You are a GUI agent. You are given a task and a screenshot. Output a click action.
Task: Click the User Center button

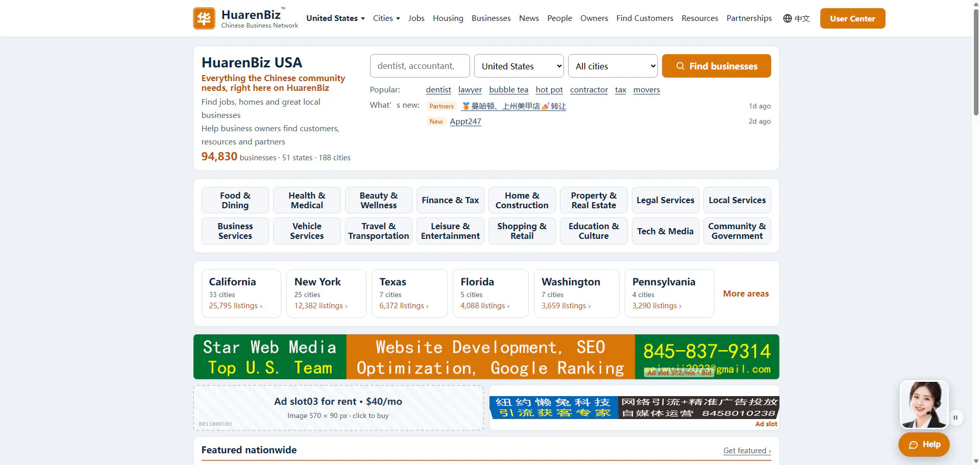852,18
